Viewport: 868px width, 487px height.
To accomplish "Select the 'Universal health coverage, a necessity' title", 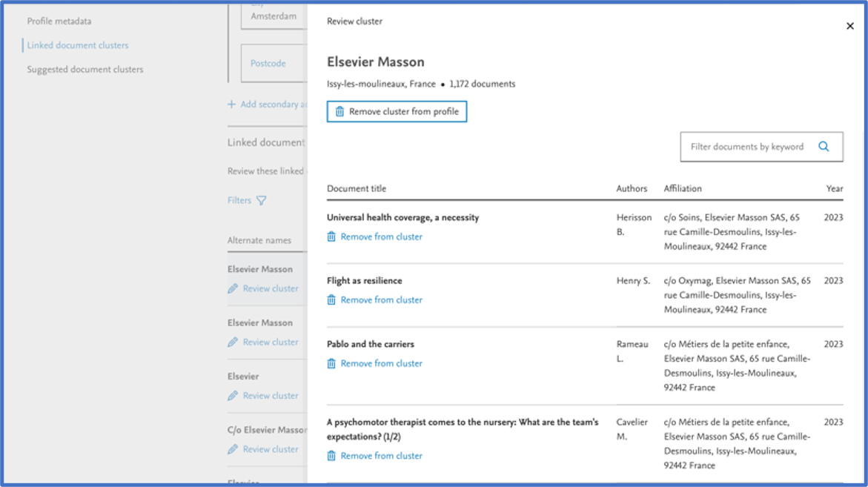I will point(403,217).
